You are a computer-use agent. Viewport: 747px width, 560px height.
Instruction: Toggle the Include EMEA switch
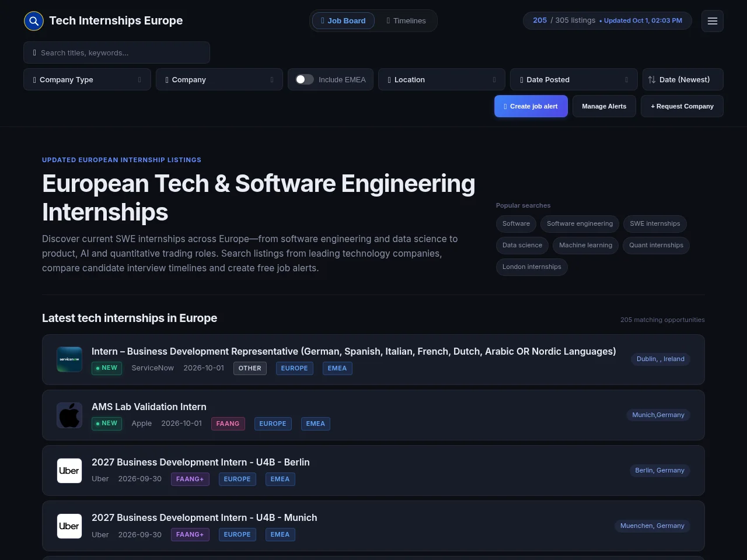pyautogui.click(x=304, y=79)
